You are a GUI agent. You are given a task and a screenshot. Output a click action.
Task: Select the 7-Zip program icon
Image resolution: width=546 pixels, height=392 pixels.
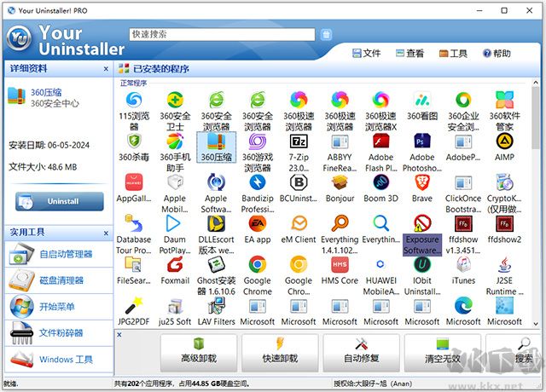pos(299,141)
